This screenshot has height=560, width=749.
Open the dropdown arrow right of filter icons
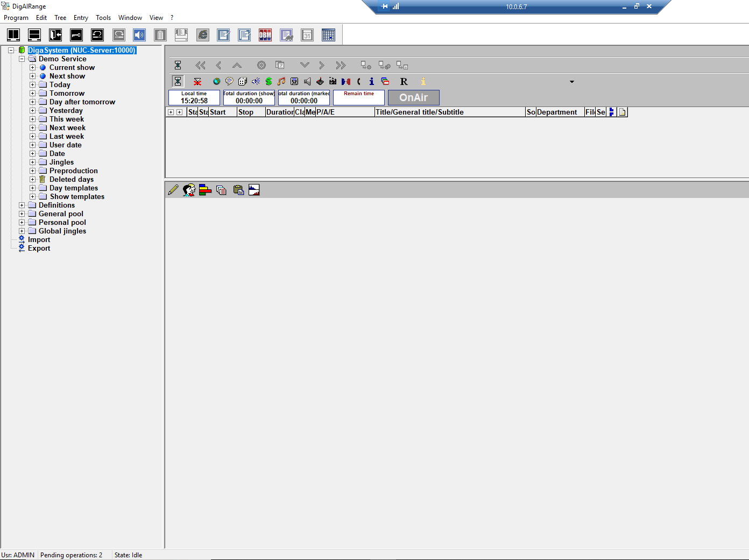(571, 82)
